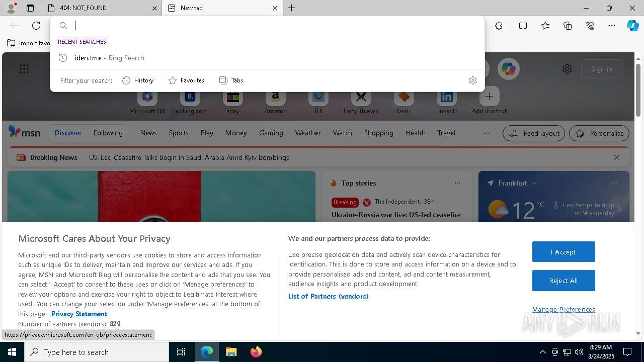The width and height of the screenshot is (644, 362).
Task: Close the New tab tab
Action: tap(275, 8)
